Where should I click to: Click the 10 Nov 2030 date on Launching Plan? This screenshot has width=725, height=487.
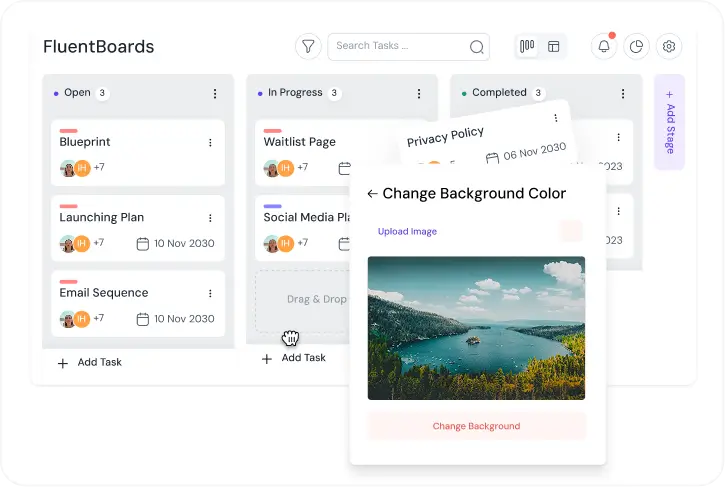(184, 243)
